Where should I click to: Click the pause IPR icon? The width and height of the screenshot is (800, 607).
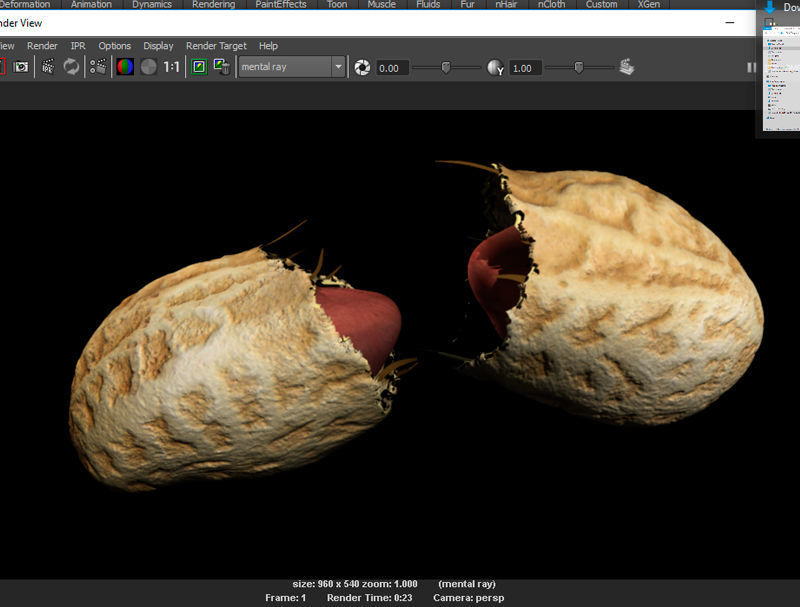[751, 67]
